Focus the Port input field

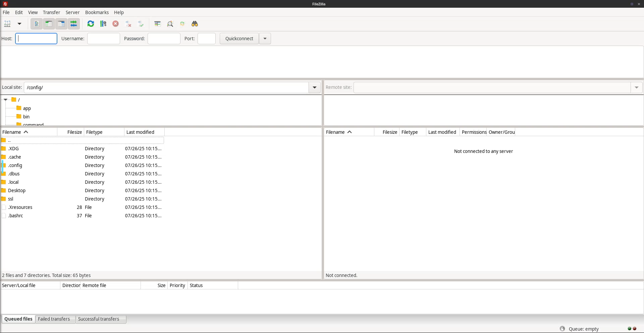coord(207,39)
